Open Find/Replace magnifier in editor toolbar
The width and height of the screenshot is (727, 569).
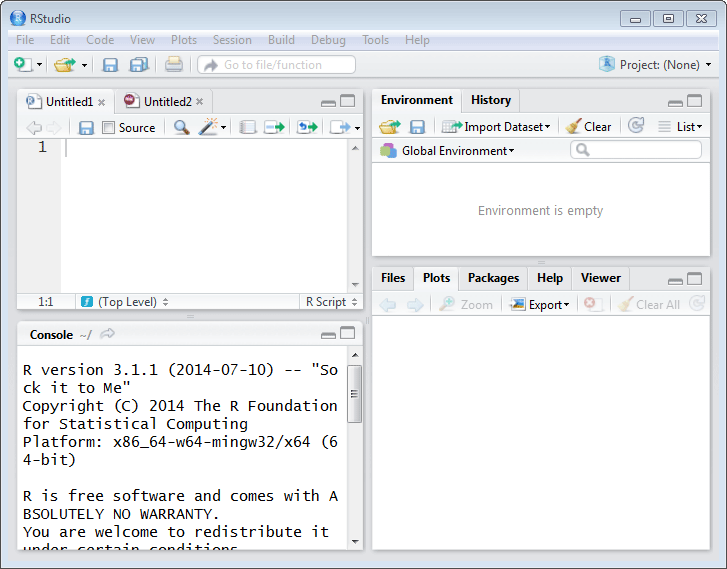coord(181,127)
